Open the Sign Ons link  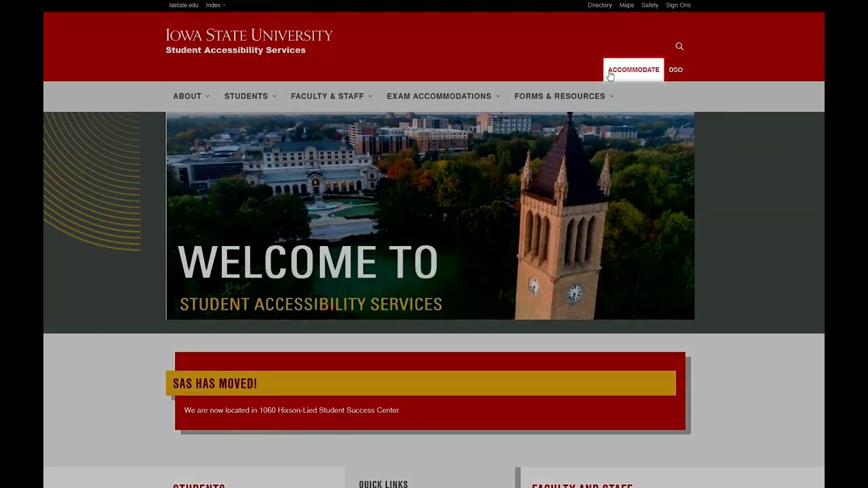pos(678,5)
